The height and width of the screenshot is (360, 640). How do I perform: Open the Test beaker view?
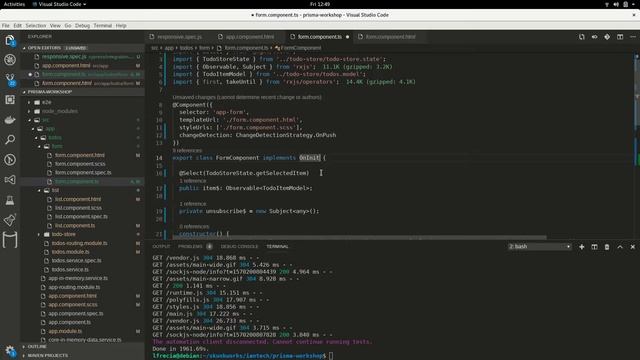pos(10,200)
